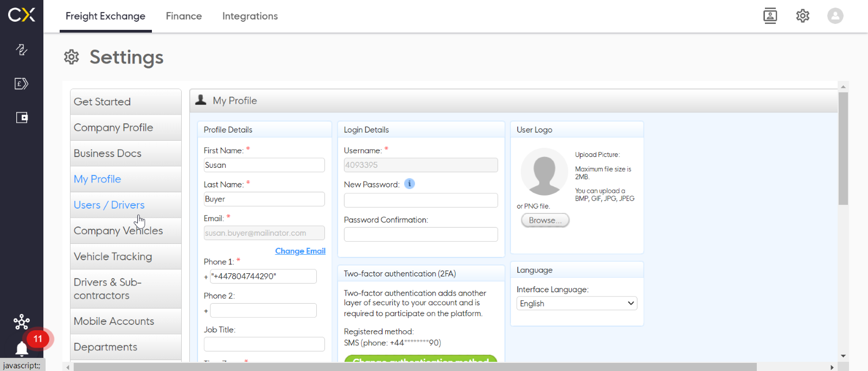Viewport: 868px width, 371px height.
Task: Open the contact card icon in header
Action: 770,16
